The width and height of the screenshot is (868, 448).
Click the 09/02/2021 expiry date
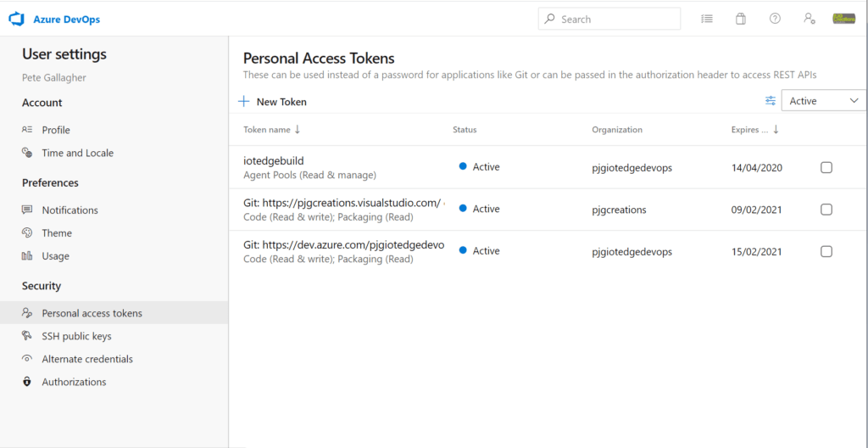pos(757,210)
